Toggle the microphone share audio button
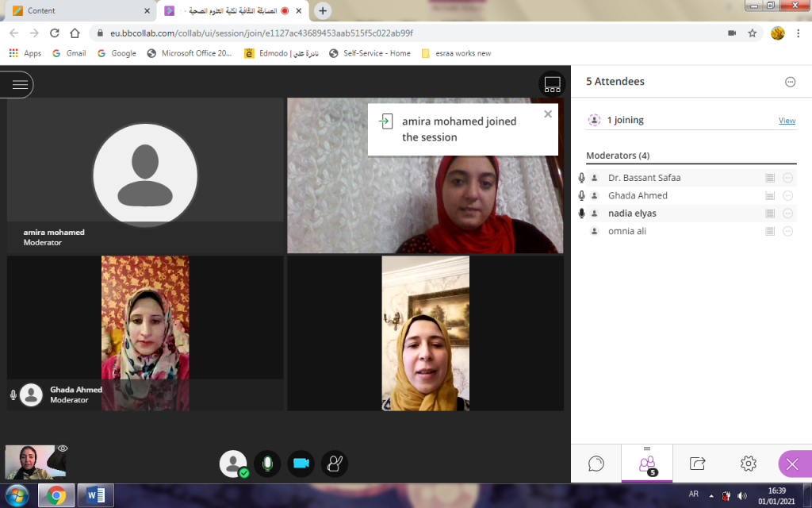Image resolution: width=812 pixels, height=508 pixels. (267, 464)
